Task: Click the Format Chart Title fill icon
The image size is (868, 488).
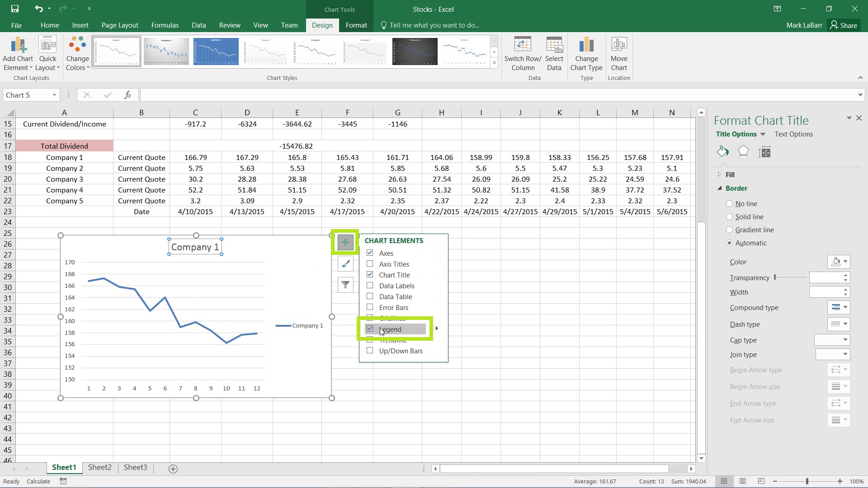Action: click(x=722, y=152)
